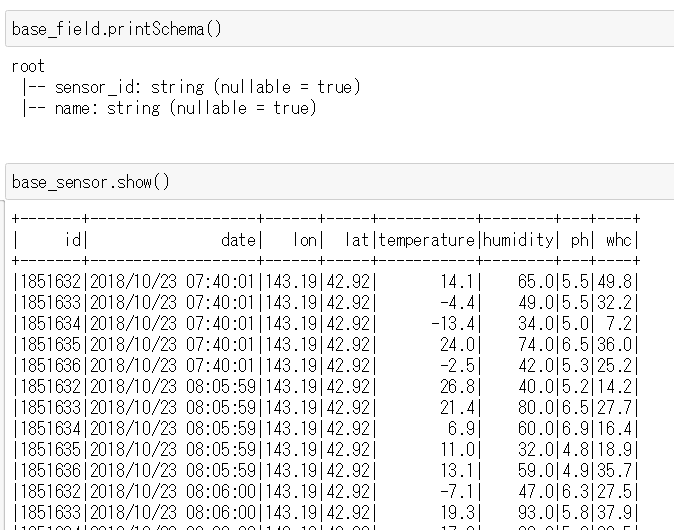Select humidity value 32.0
Image resolution: width=674 pixels, height=530 pixels.
pos(536,450)
